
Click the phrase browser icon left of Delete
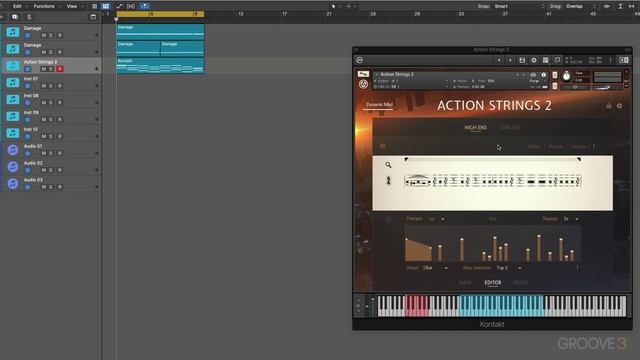[x=382, y=146]
